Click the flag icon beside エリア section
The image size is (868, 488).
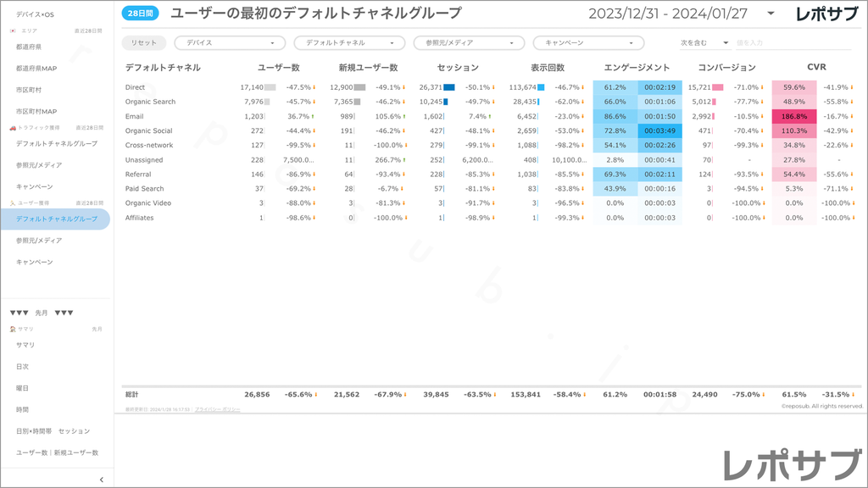point(12,30)
